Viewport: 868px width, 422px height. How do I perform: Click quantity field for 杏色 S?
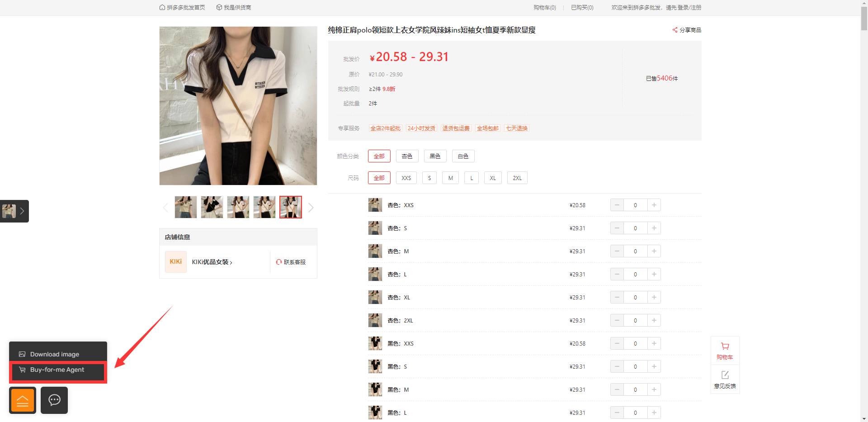point(636,228)
